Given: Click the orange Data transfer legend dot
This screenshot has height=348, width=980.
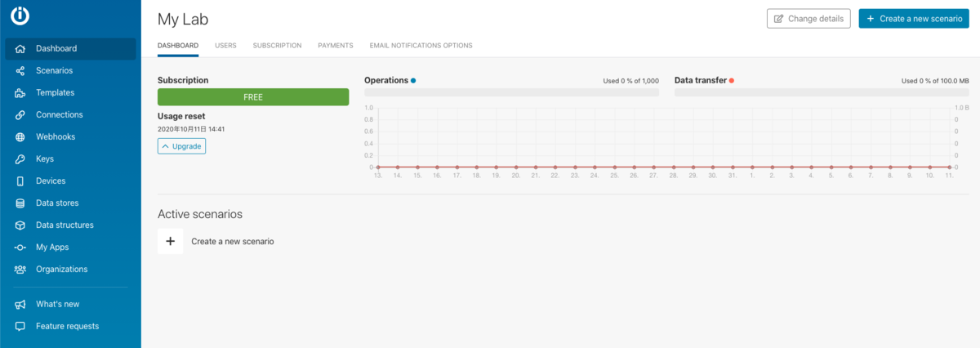Looking at the screenshot, I should click(x=732, y=80).
